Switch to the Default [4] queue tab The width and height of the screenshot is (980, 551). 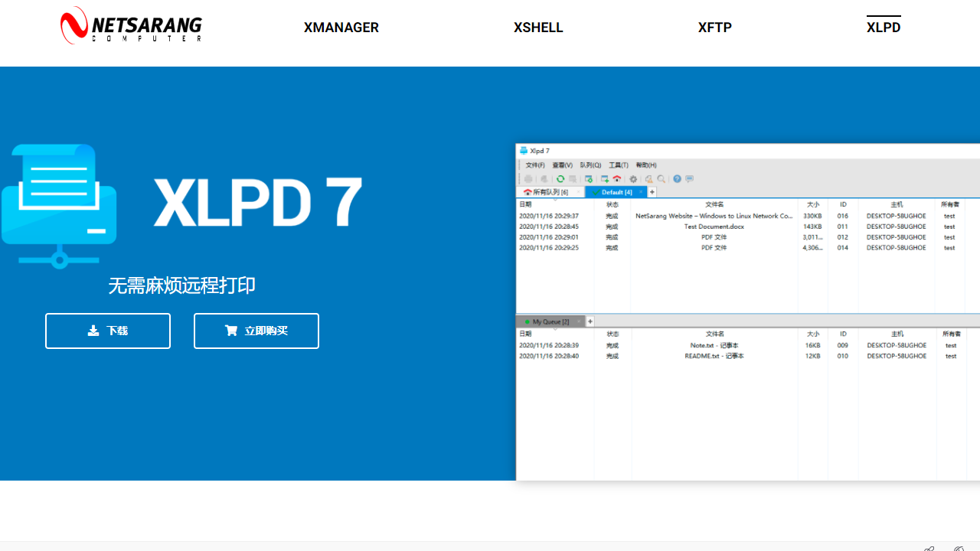point(616,192)
